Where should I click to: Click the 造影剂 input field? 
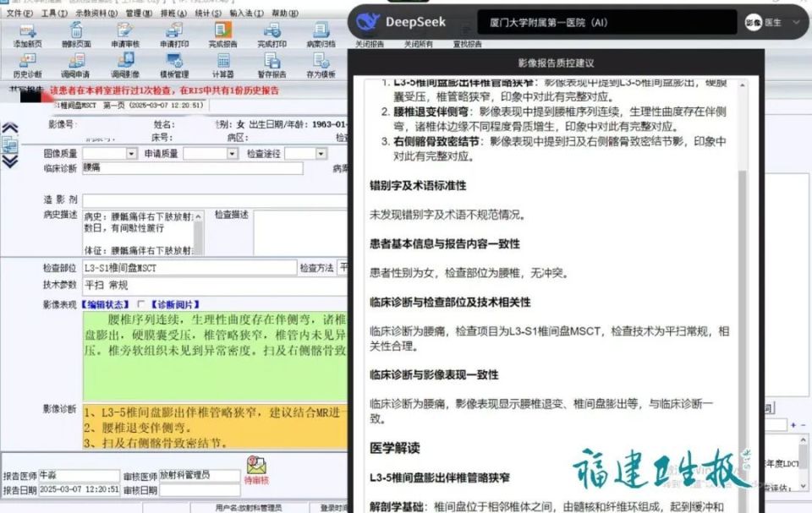(x=215, y=199)
